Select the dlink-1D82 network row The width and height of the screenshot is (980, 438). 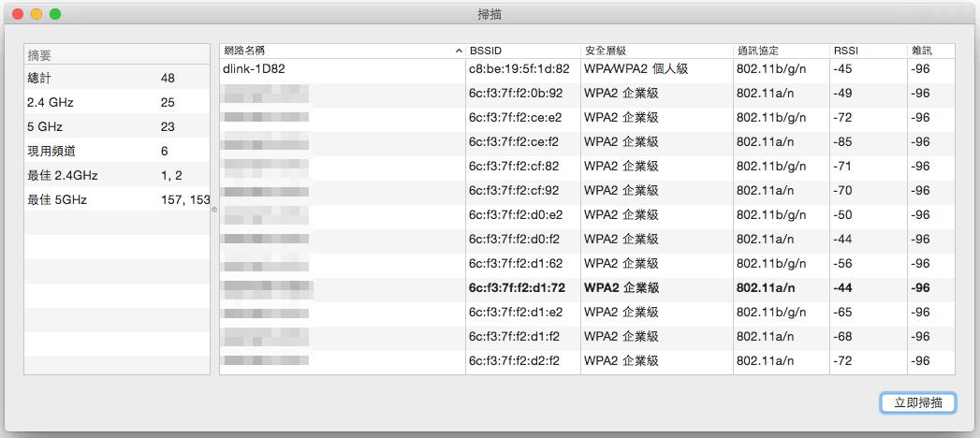587,68
